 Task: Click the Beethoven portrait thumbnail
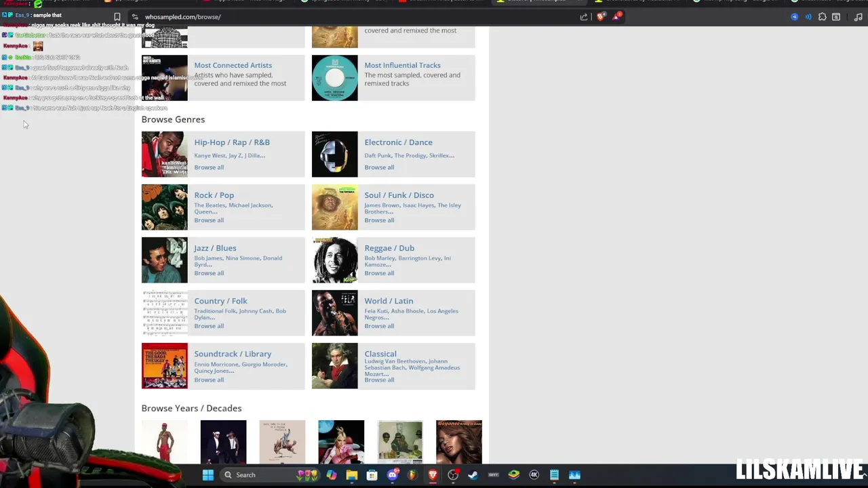[334, 366]
